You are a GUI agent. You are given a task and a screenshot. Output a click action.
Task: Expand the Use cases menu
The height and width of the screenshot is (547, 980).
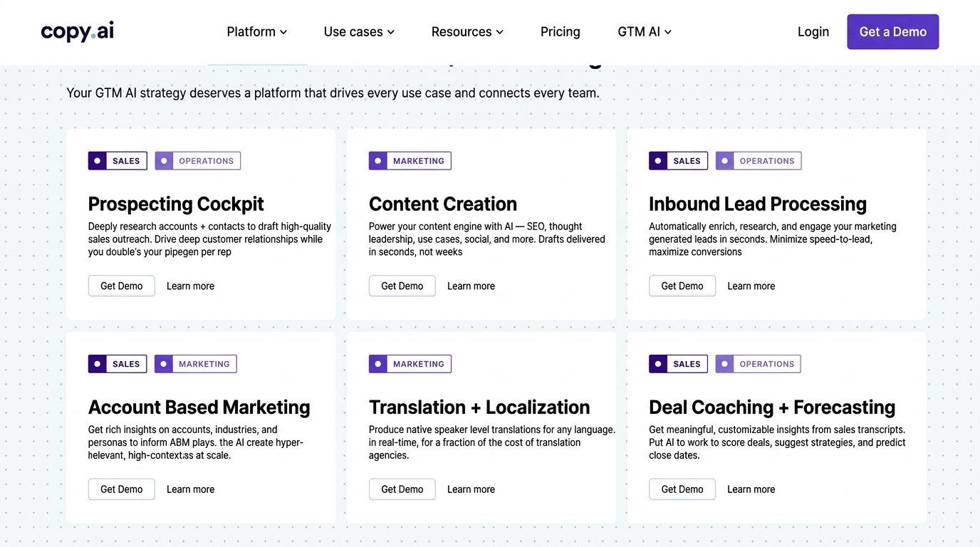(359, 32)
